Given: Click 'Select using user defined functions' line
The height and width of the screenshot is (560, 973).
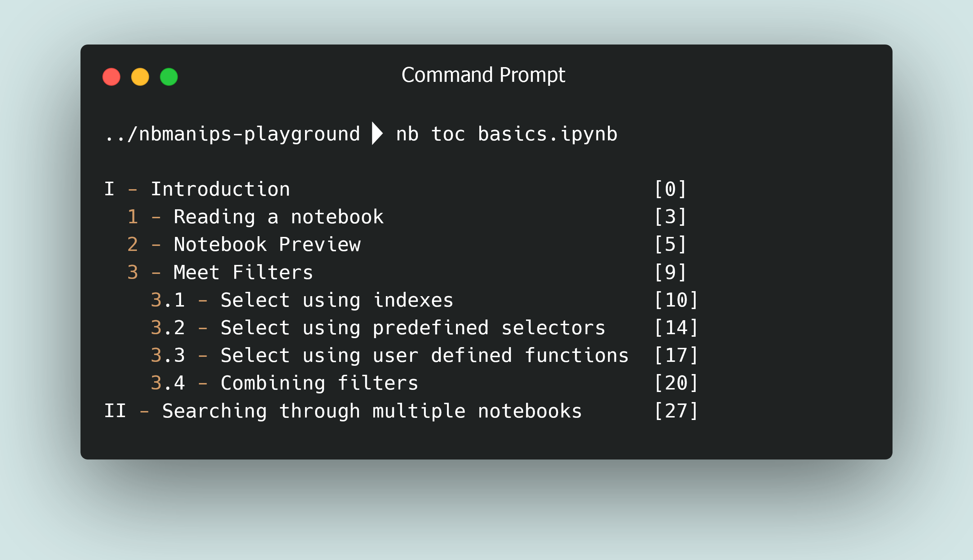Looking at the screenshot, I should pyautogui.click(x=424, y=355).
